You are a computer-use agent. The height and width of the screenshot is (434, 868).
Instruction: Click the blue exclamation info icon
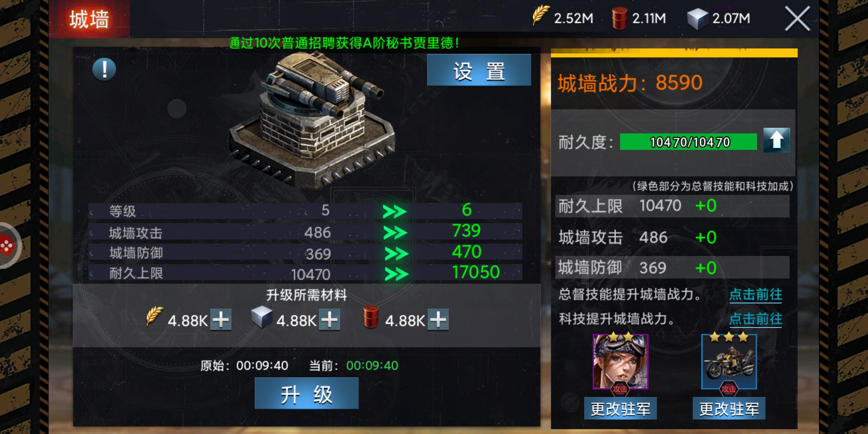point(104,70)
